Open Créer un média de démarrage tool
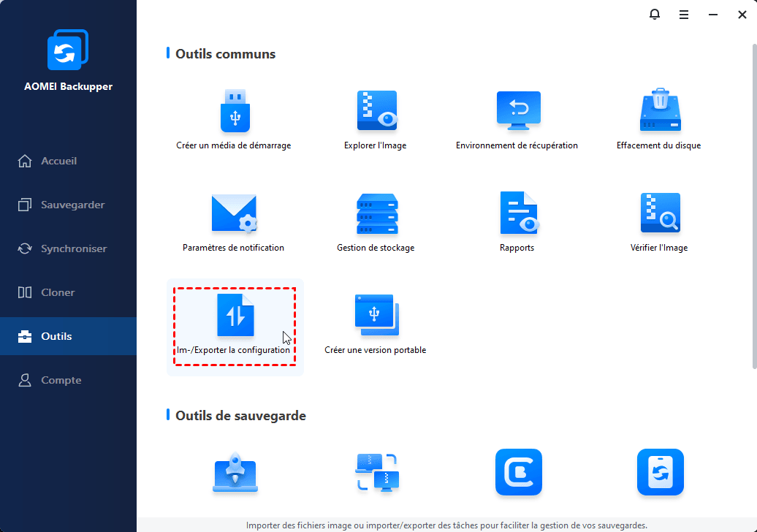The height and width of the screenshot is (532, 757). [234, 119]
